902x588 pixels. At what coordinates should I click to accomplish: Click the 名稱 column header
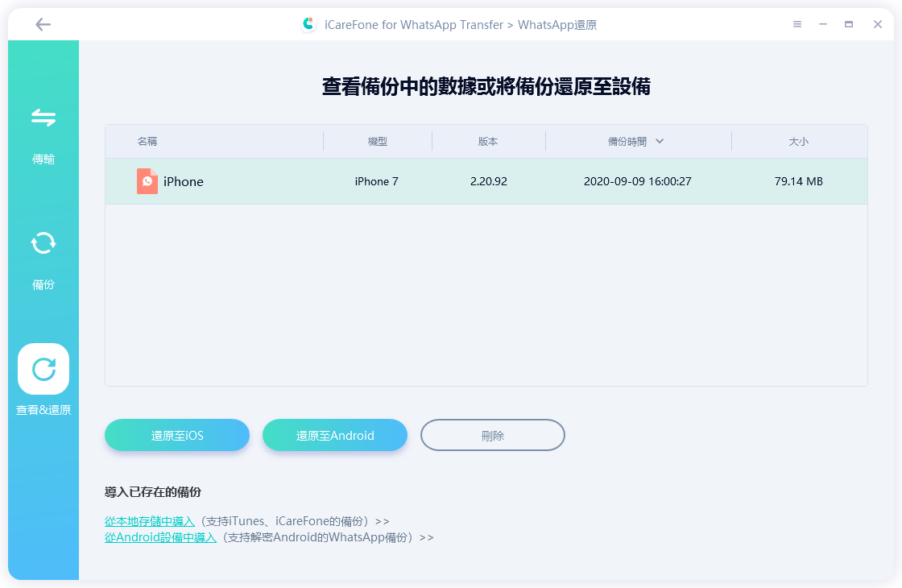tap(147, 141)
